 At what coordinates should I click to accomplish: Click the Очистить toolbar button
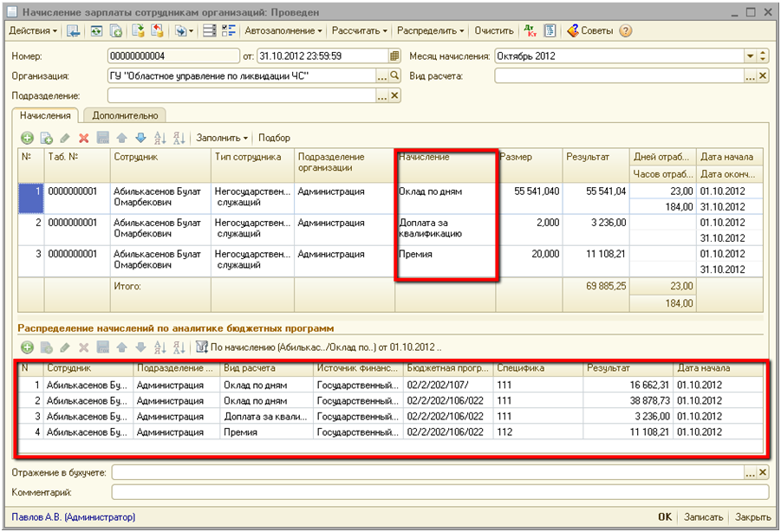tap(493, 30)
